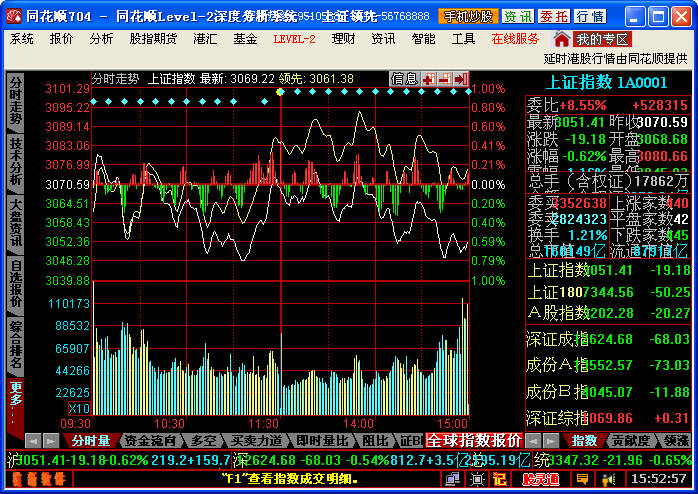This screenshot has height=494, width=698.
Task: Click the 成份B指 index row
Action: coord(608,392)
